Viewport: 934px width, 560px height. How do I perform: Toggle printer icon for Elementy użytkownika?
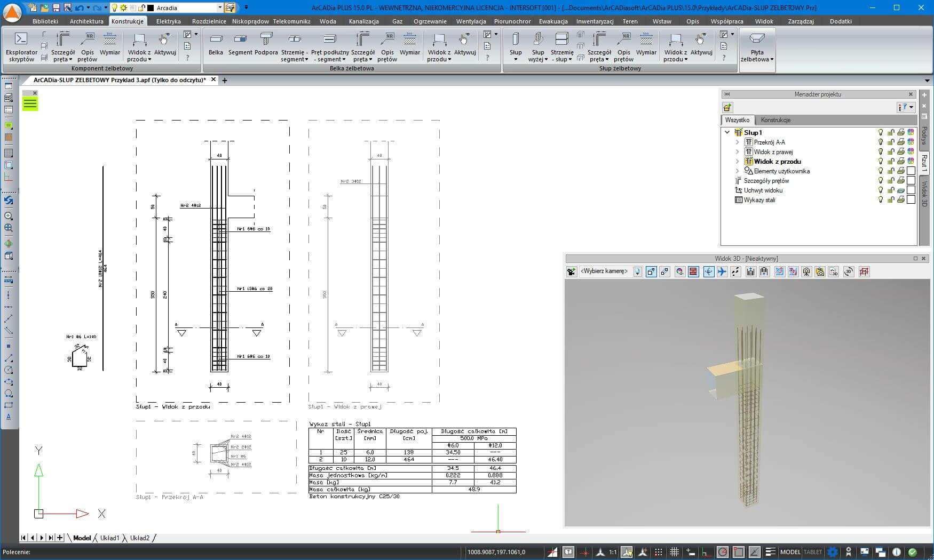click(x=901, y=171)
